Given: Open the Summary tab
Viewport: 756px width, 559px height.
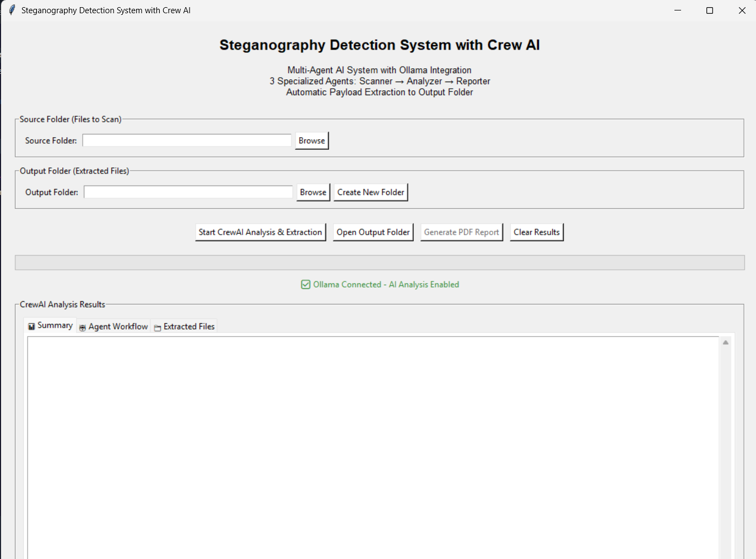Looking at the screenshot, I should 51,326.
